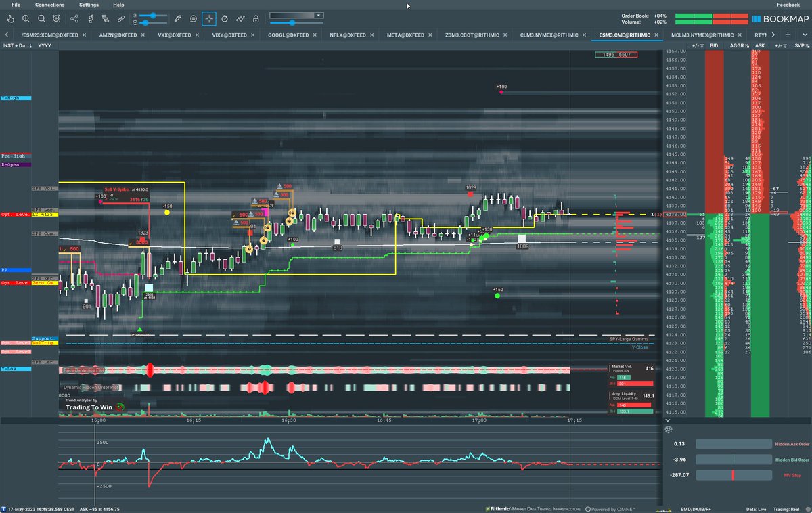Close the ESM3.CME@RITHMIC tab

(x=656, y=35)
